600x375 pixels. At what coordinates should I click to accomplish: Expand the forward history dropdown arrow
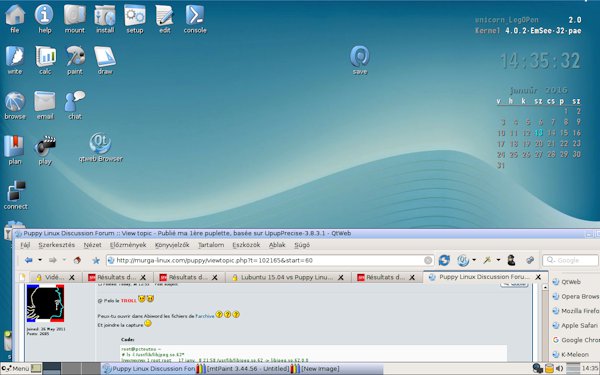coord(64,260)
